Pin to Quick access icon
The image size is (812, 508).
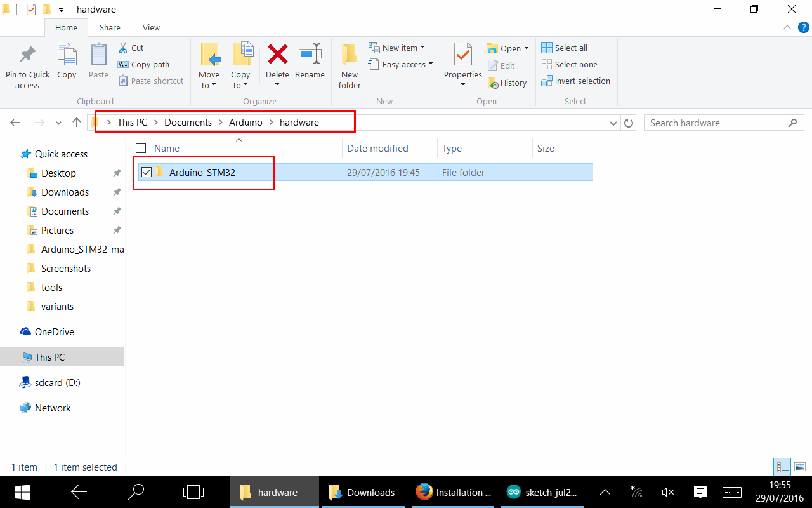27,55
